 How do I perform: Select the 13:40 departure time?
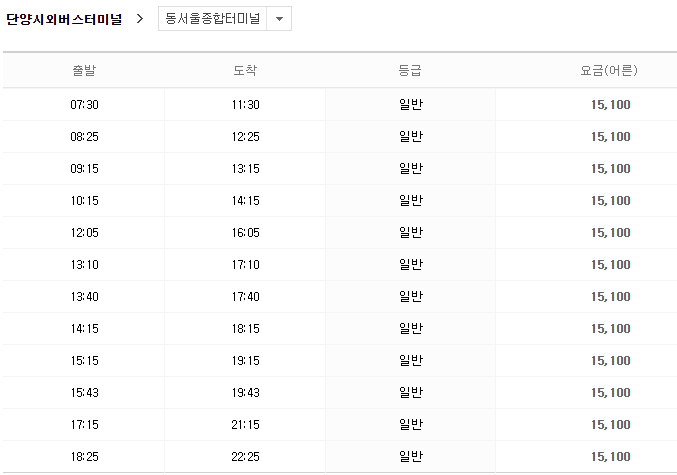tap(84, 297)
